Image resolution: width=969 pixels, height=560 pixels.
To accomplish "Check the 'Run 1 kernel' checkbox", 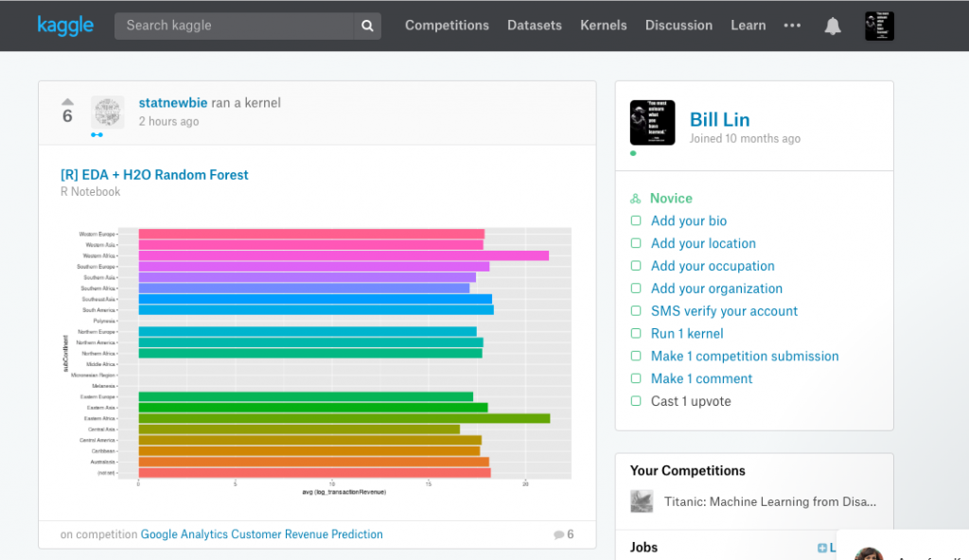I will click(x=636, y=334).
